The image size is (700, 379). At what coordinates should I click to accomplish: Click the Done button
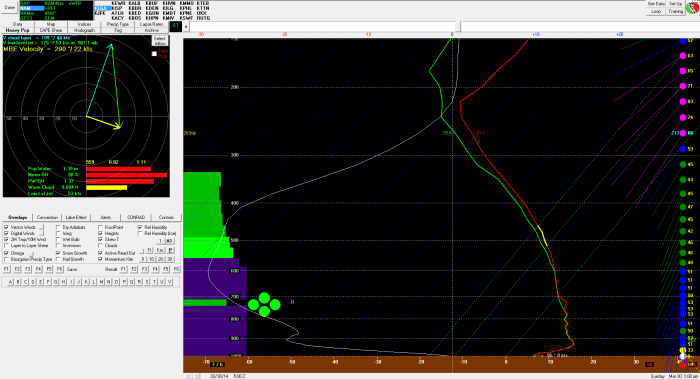[x=9, y=7]
